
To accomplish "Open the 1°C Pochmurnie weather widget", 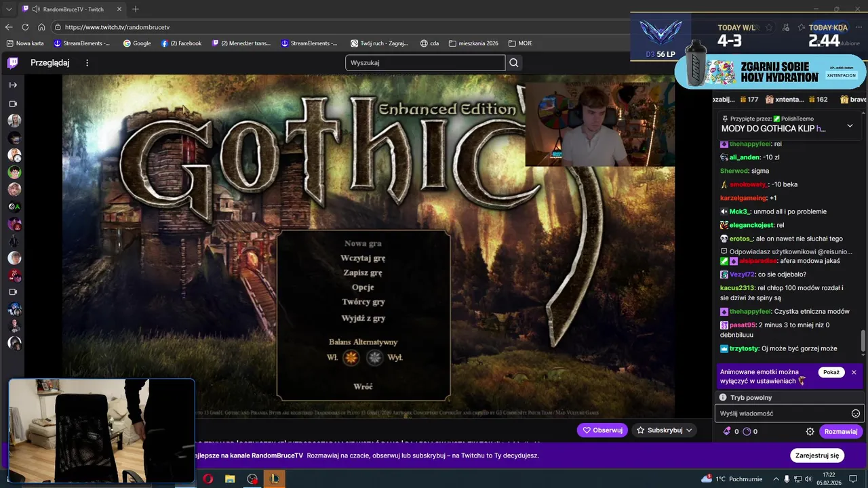I will pyautogui.click(x=732, y=479).
